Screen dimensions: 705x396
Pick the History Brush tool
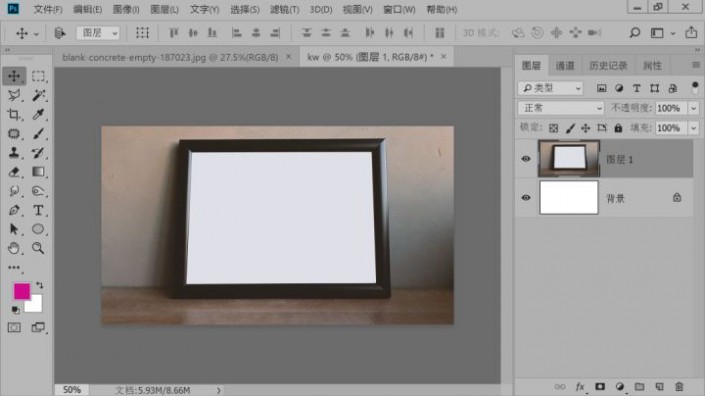[38, 153]
